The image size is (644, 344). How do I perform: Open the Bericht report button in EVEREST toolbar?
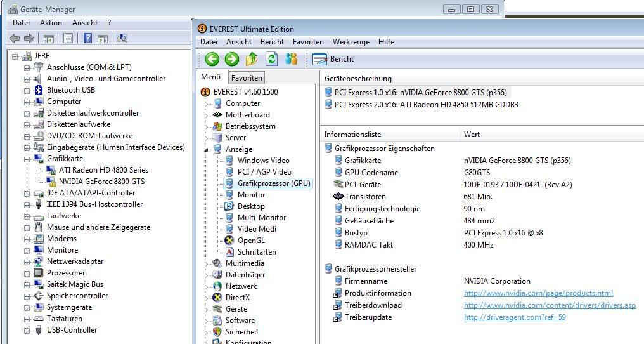coord(333,59)
